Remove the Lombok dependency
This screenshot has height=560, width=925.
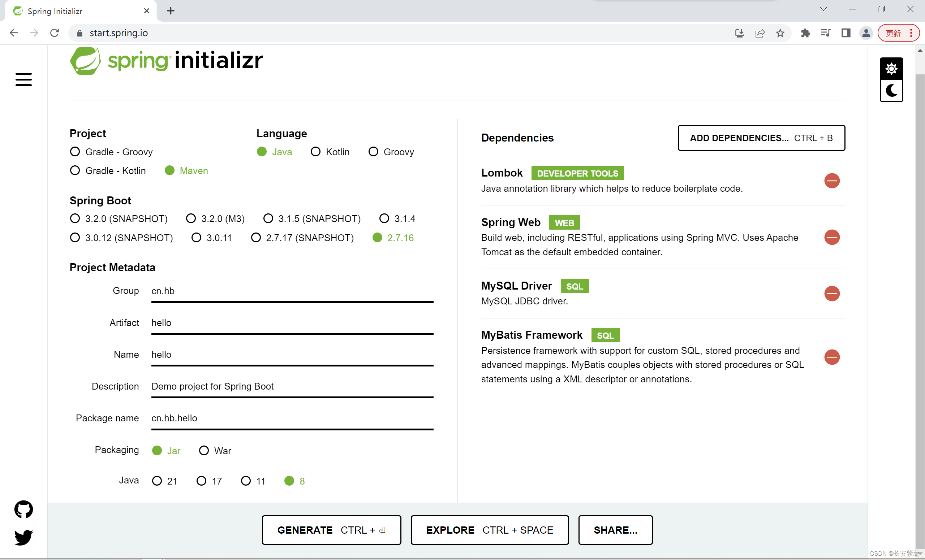[x=832, y=181]
